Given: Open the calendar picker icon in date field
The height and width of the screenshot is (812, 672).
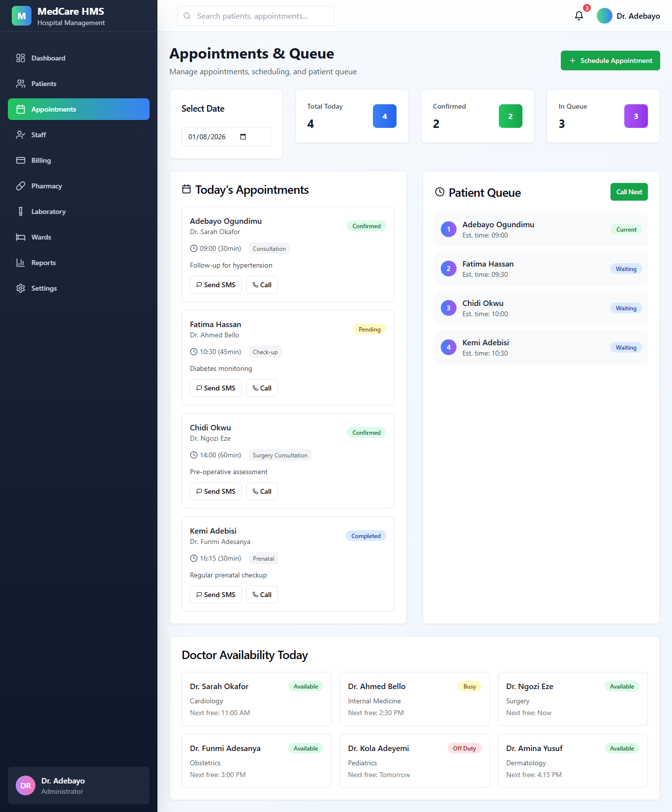Looking at the screenshot, I should 243,137.
